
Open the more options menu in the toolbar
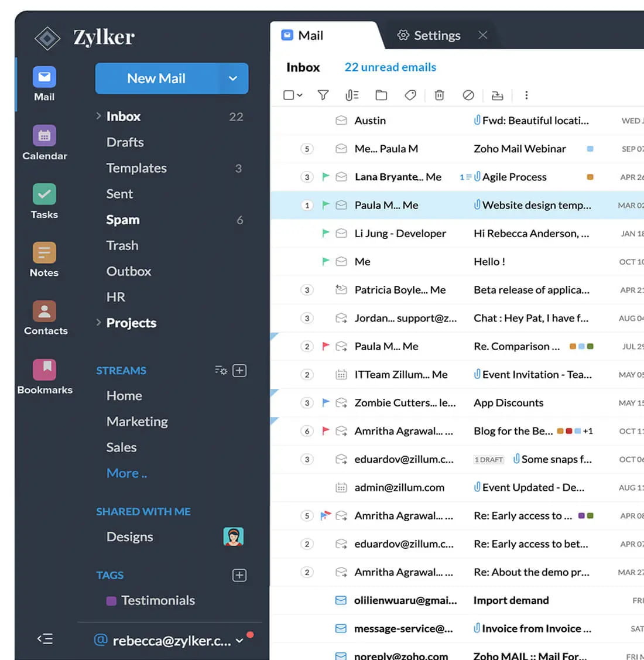[x=526, y=95]
